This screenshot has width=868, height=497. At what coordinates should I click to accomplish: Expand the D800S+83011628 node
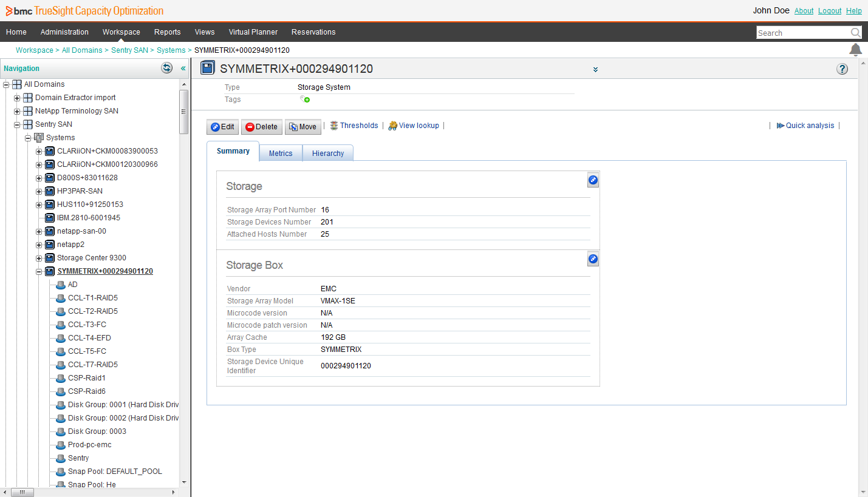[x=39, y=178]
